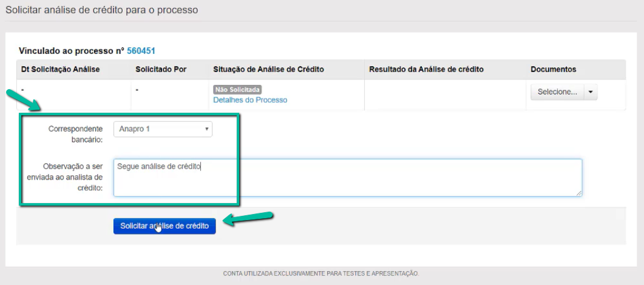Expand the caret arrow beside Selecione...

pyautogui.click(x=591, y=92)
